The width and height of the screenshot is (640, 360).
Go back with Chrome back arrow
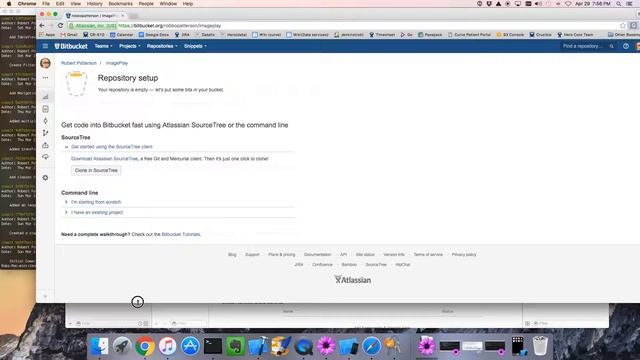(x=42, y=26)
